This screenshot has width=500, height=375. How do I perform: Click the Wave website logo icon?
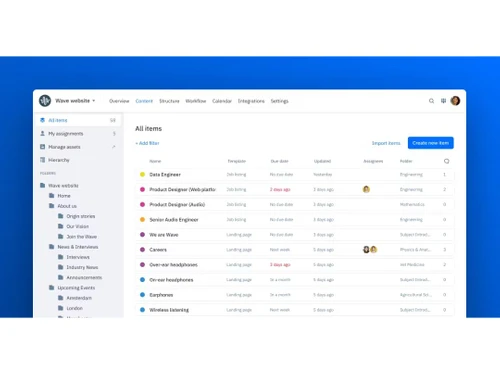click(45, 101)
